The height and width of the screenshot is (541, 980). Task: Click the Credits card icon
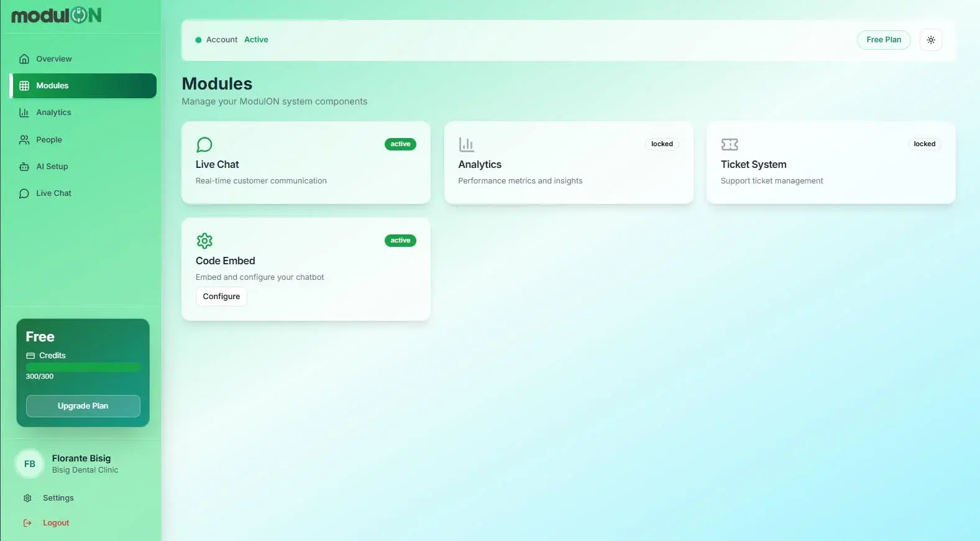coord(30,356)
